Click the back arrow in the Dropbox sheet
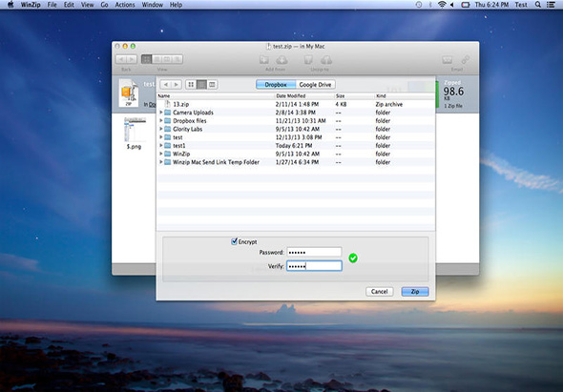Viewport: 563px width, 392px height. point(165,84)
